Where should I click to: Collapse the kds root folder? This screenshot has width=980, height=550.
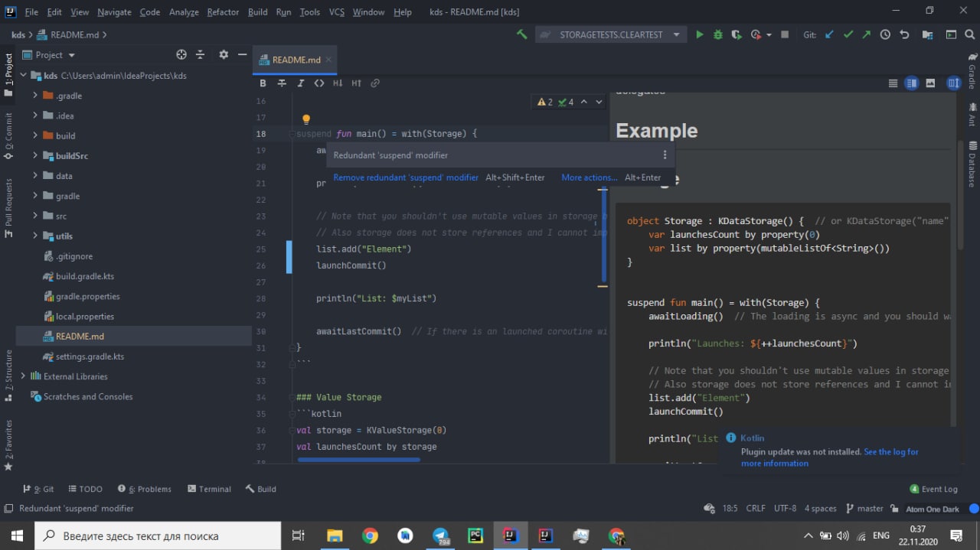pyautogui.click(x=24, y=76)
